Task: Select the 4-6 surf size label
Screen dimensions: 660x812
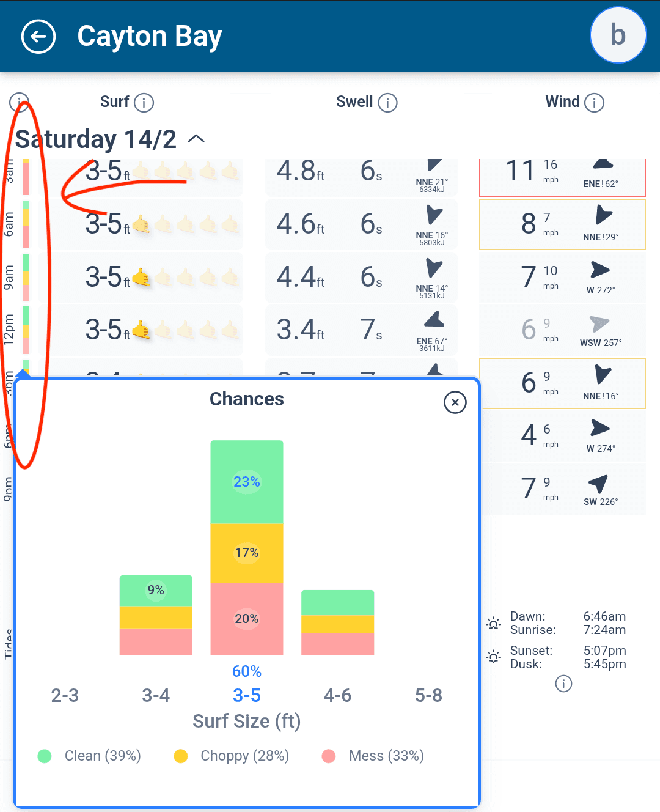Action: click(x=337, y=695)
